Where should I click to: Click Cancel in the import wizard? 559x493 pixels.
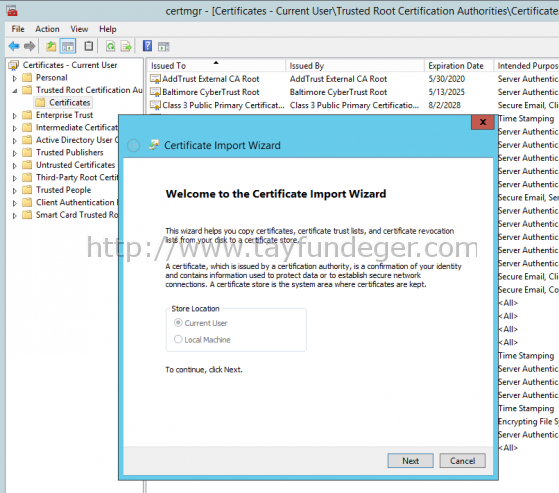462,461
